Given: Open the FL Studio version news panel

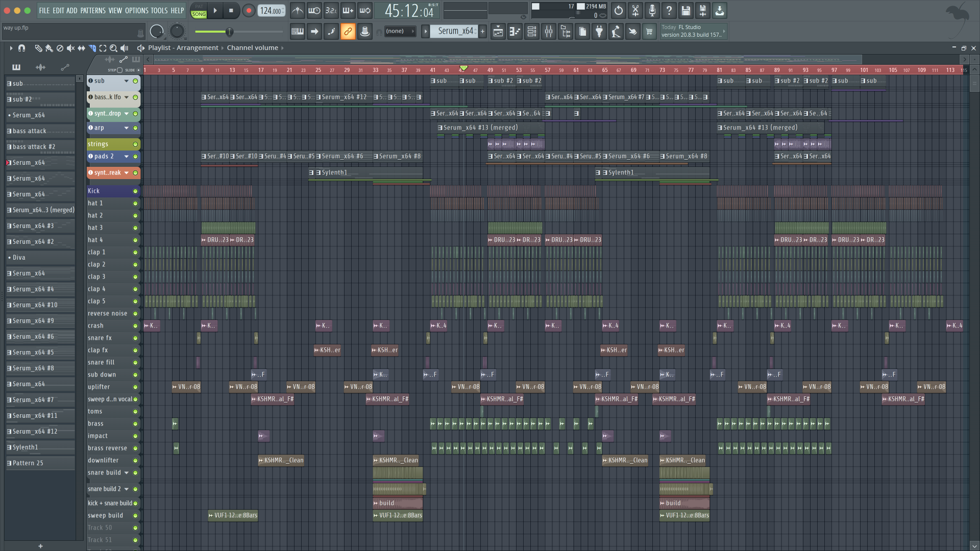Looking at the screenshot, I should coord(693,31).
